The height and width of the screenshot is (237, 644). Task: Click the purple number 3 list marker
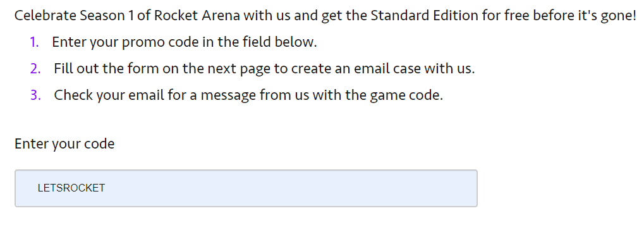point(35,95)
